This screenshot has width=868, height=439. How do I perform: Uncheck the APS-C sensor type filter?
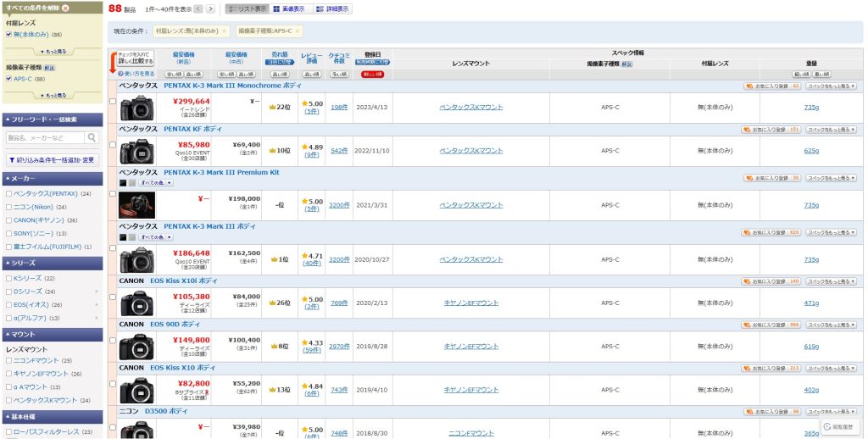(8, 79)
